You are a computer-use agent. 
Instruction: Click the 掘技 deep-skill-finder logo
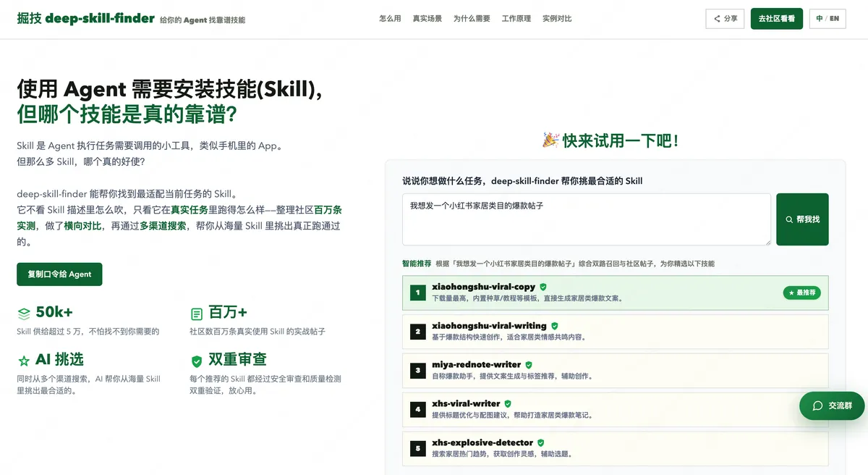[x=85, y=19]
